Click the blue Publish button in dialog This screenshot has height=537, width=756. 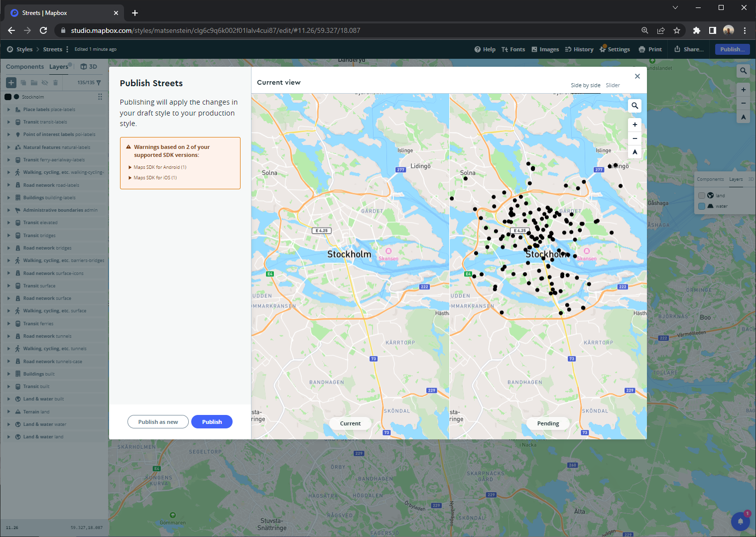click(212, 422)
